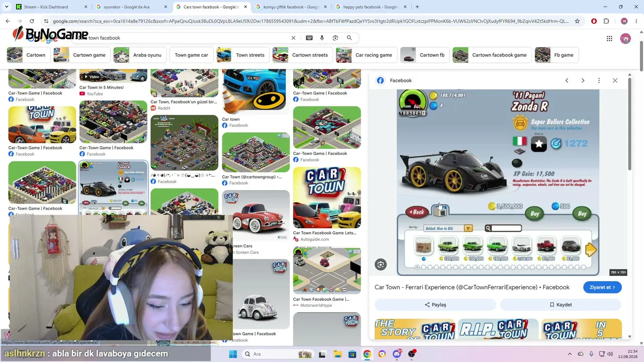
Task: Open the on-screen keyboard input tool
Action: (x=309, y=38)
